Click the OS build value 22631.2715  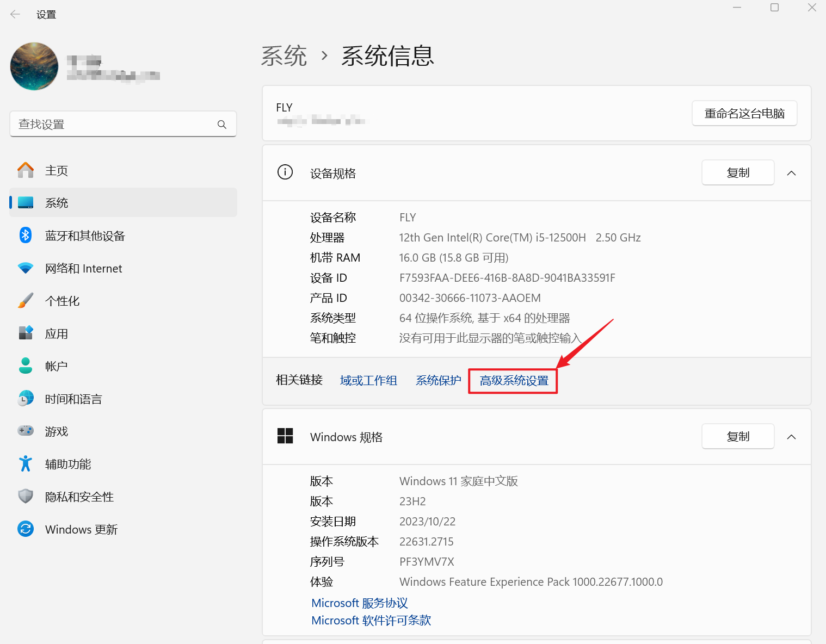point(427,542)
